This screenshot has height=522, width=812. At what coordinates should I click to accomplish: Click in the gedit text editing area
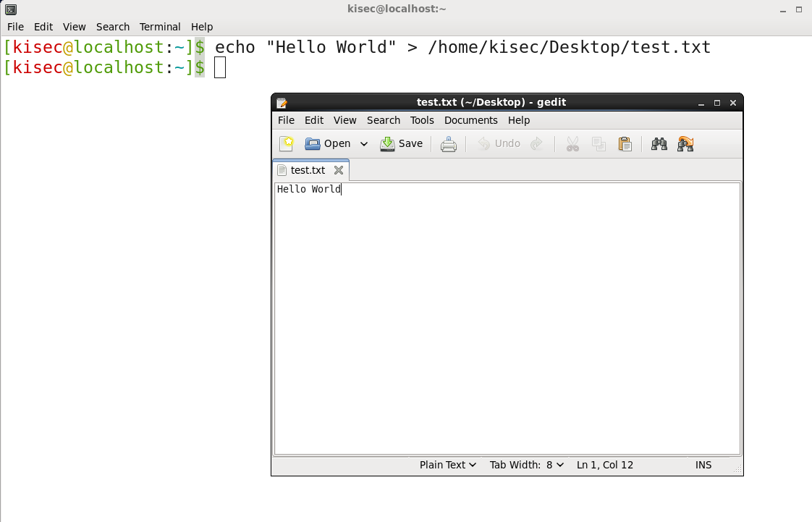point(507,319)
